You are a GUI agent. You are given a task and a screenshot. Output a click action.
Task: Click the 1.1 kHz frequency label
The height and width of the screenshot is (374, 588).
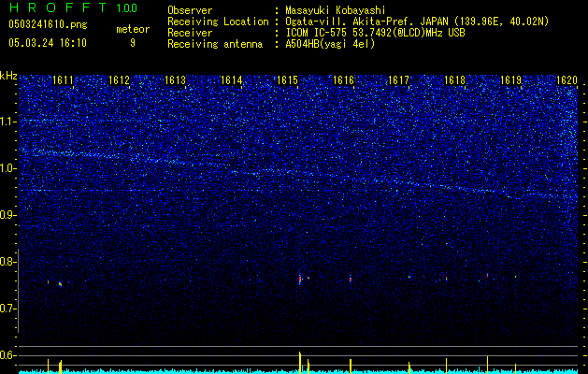7,122
